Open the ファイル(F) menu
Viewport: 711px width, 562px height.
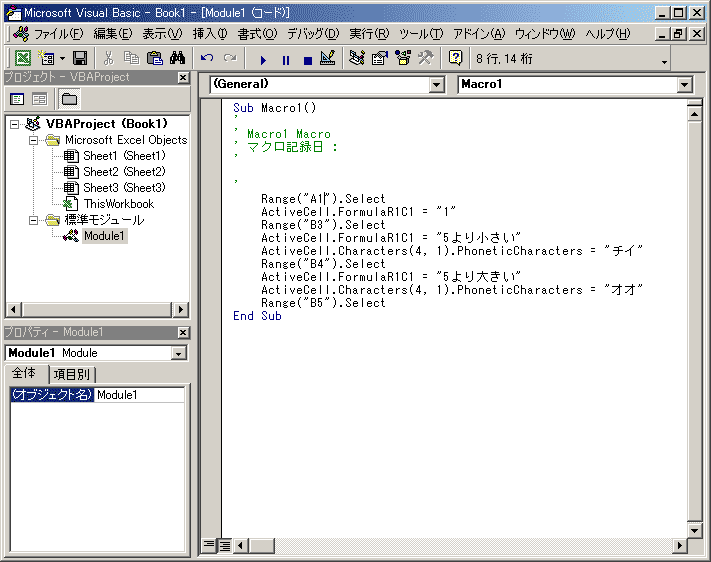pos(59,34)
